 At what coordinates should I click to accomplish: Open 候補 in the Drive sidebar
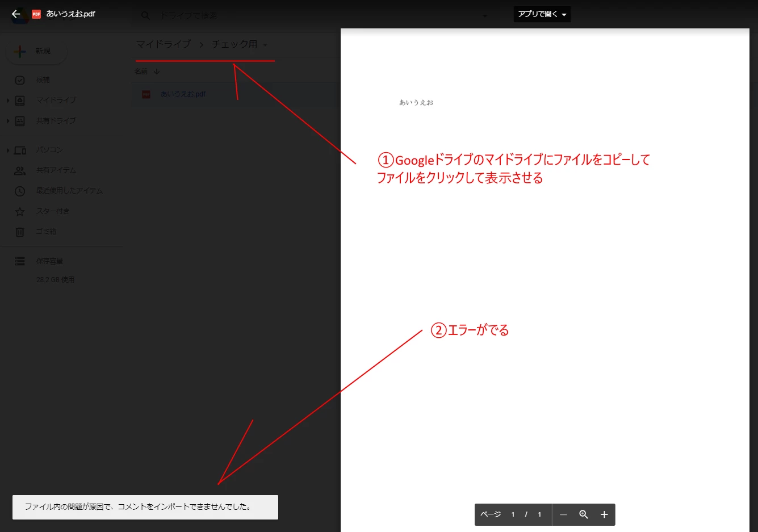coord(43,80)
